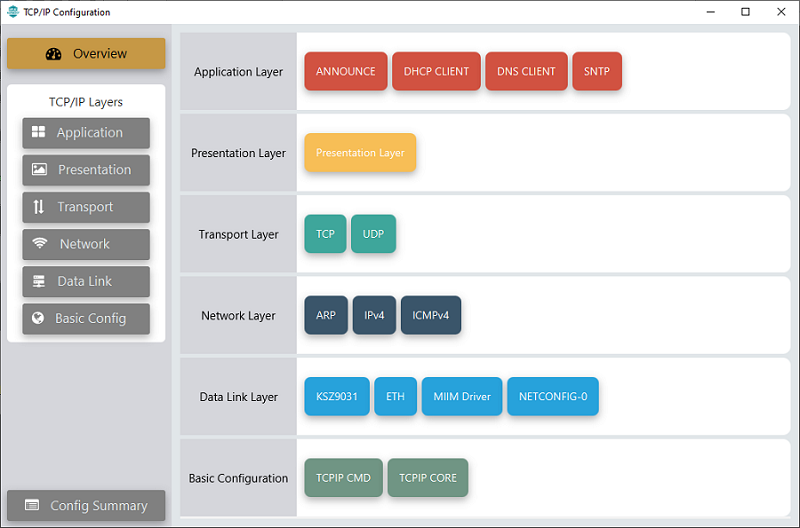Select the UDP transport block
This screenshot has width=800, height=528.
pos(373,234)
